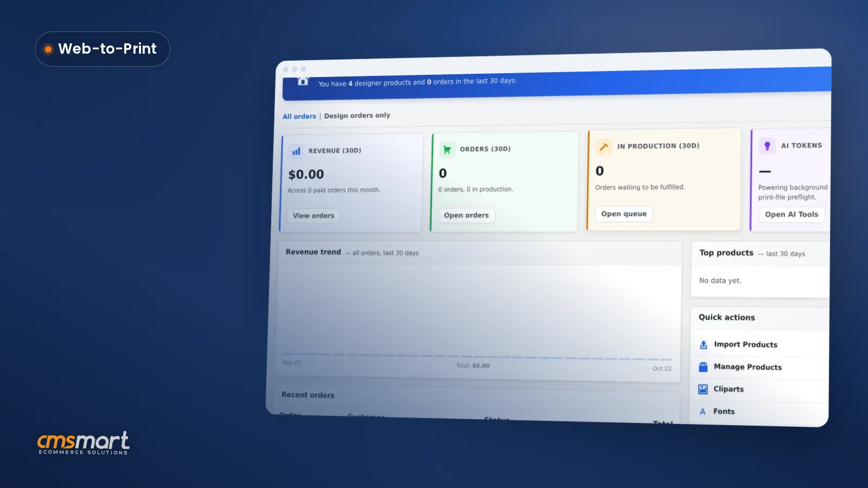Click the Revenue bar chart icon
This screenshot has width=868, height=488.
(x=296, y=151)
